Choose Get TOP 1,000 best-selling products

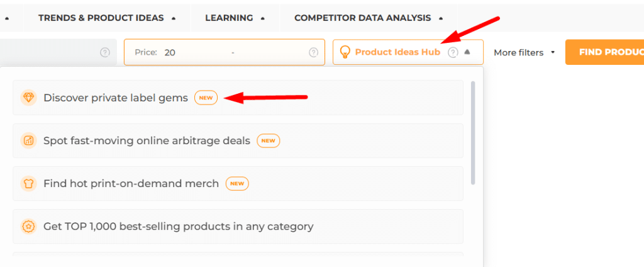click(x=238, y=226)
